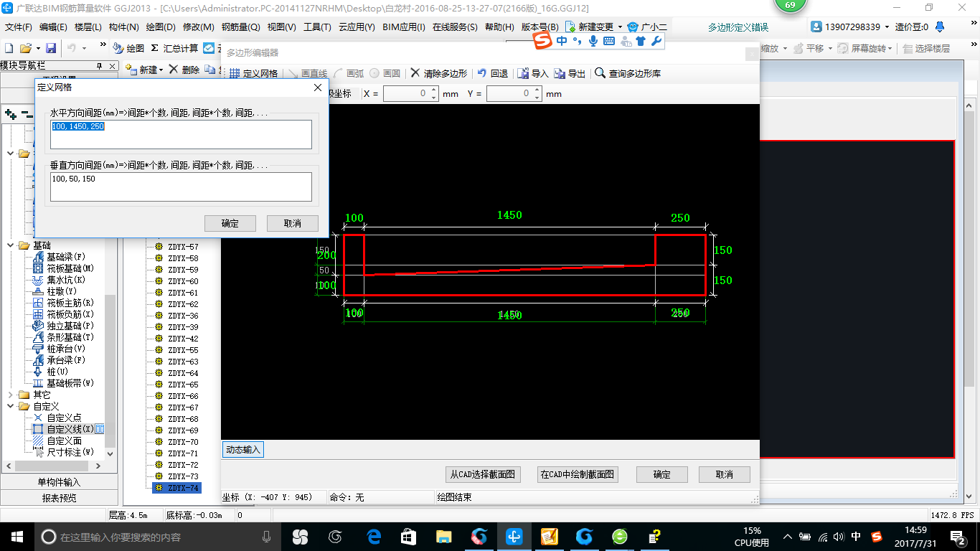Screen dimensions: 980x551
Task: Toggle 动态输入 dynamic input button
Action: click(x=243, y=450)
